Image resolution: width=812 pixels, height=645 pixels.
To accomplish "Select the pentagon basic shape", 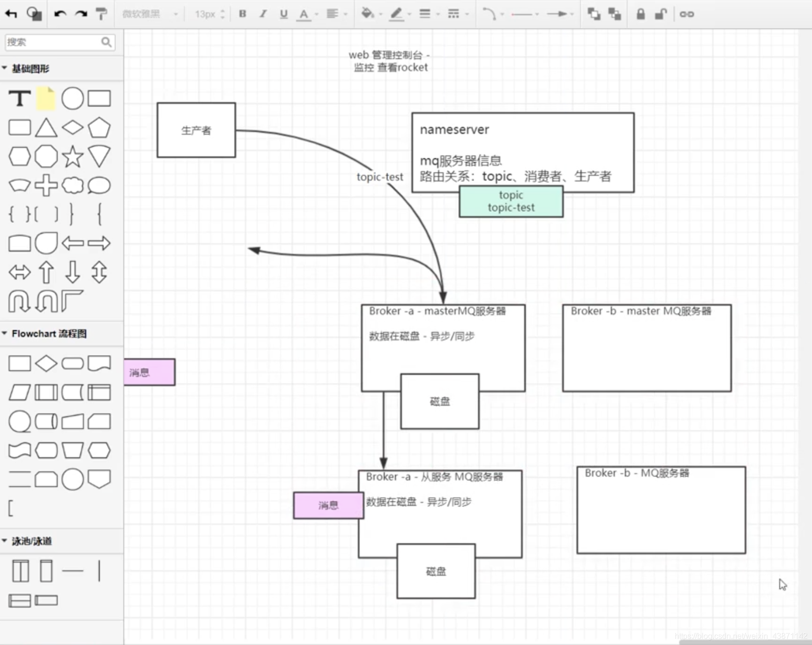I will click(x=99, y=128).
